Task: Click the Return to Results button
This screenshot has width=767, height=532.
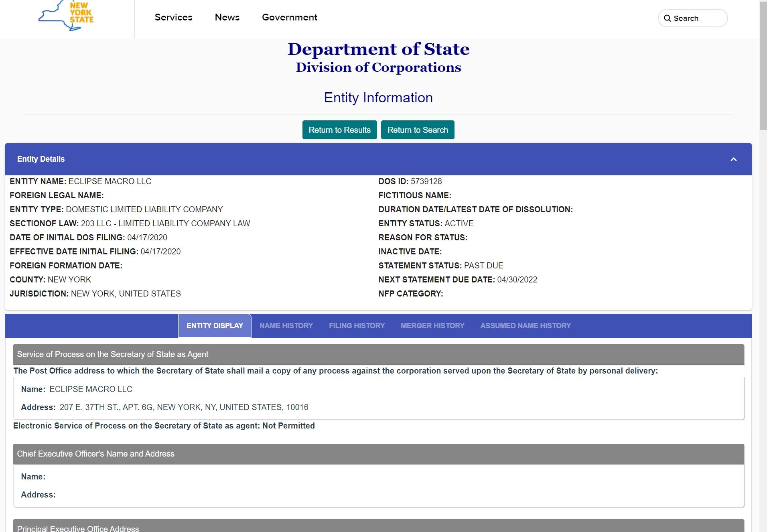Action: (340, 130)
